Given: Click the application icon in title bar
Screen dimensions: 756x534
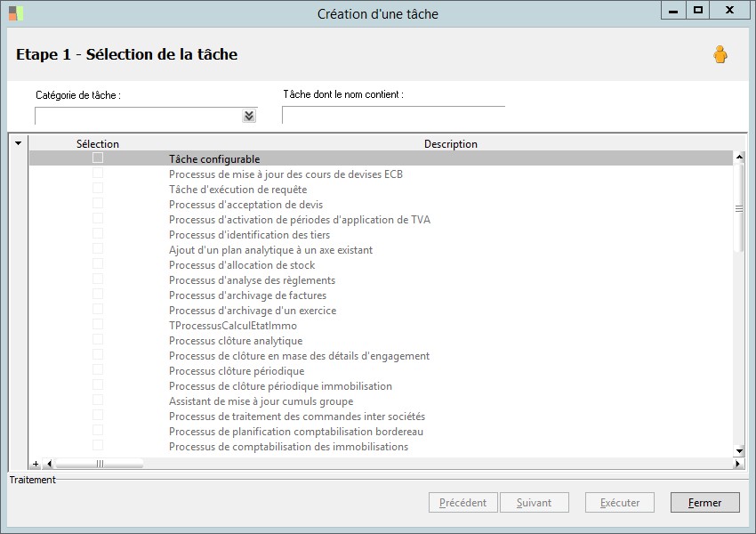Looking at the screenshot, I should (x=16, y=13).
